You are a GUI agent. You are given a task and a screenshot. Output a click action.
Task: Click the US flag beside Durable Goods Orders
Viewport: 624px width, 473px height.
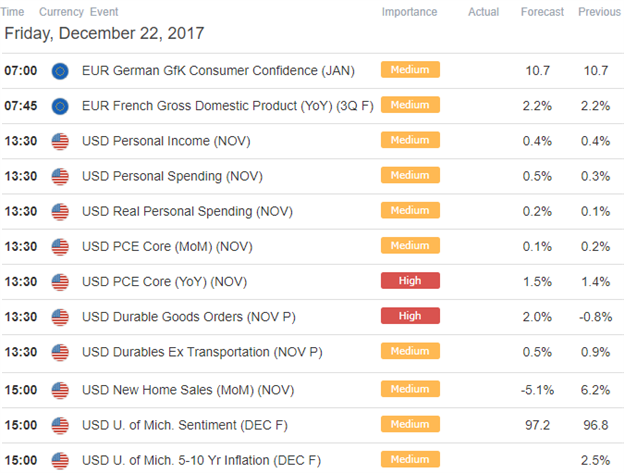(x=60, y=317)
